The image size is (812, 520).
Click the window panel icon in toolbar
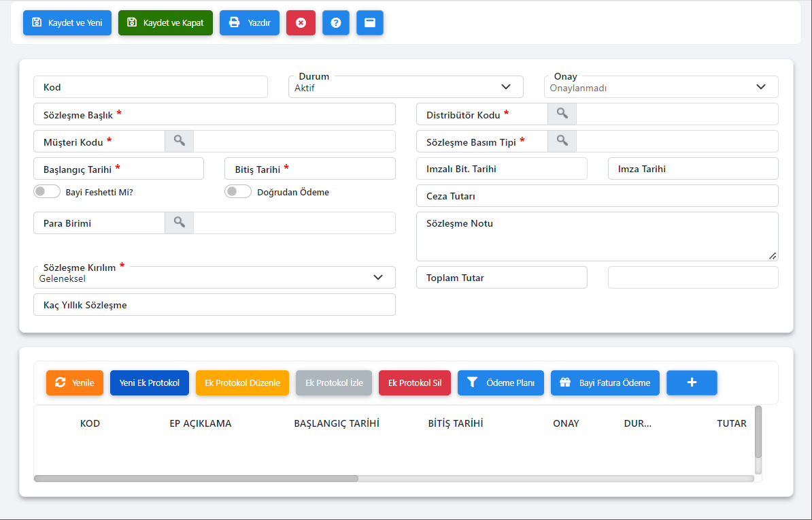[369, 22]
